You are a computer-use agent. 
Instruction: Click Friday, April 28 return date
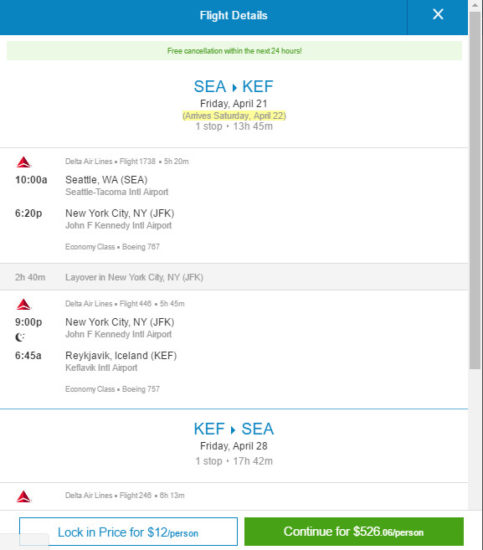pos(234,446)
